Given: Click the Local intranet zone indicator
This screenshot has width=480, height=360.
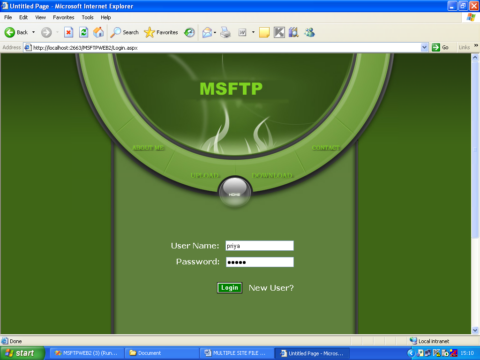Looking at the screenshot, I should (x=430, y=341).
